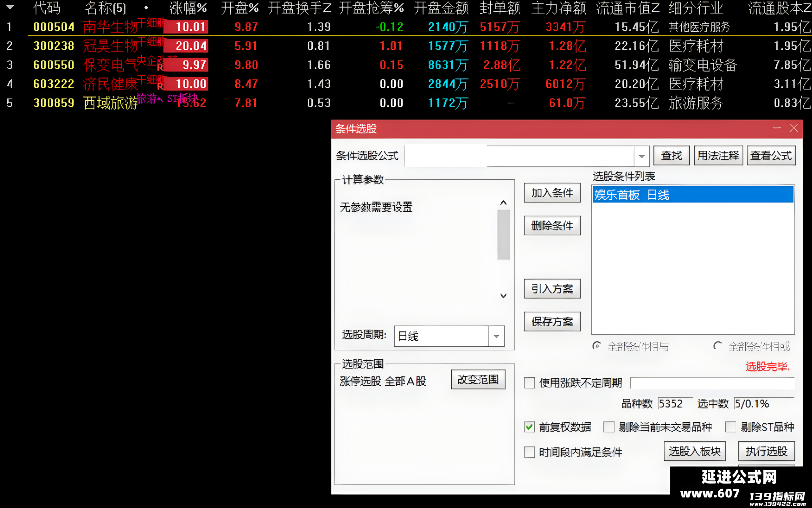
Task: Minimize the 条件选股 dialog
Action: coord(777,128)
